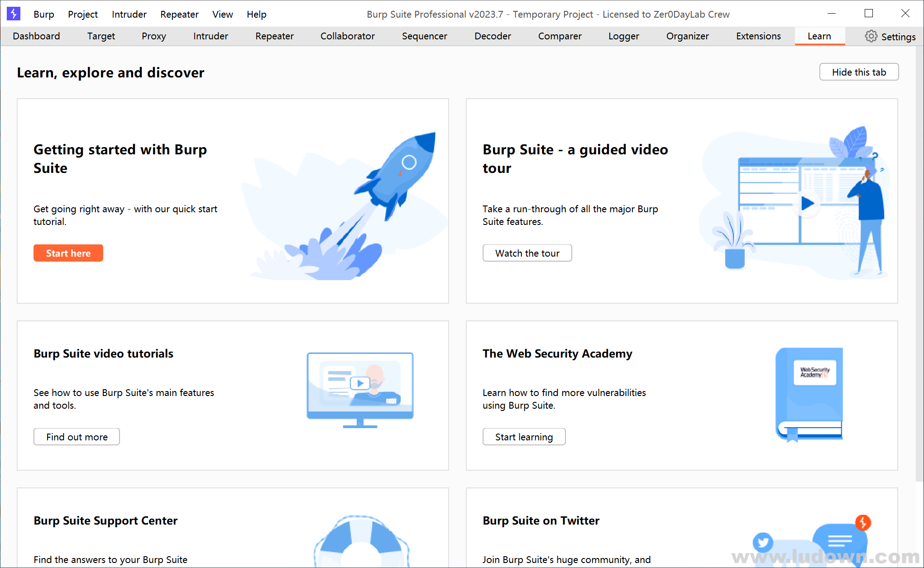Minimize the Burp Suite window
The image size is (924, 568).
(x=831, y=14)
